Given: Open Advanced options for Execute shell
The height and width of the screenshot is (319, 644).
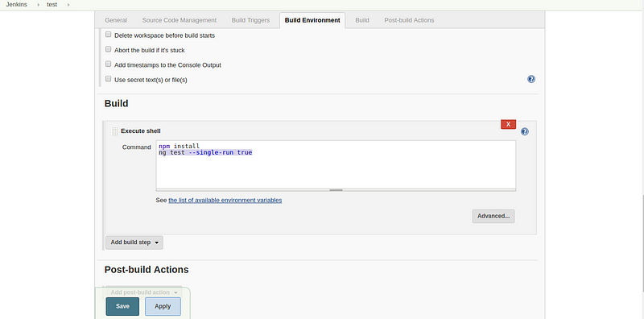Looking at the screenshot, I should [x=493, y=216].
